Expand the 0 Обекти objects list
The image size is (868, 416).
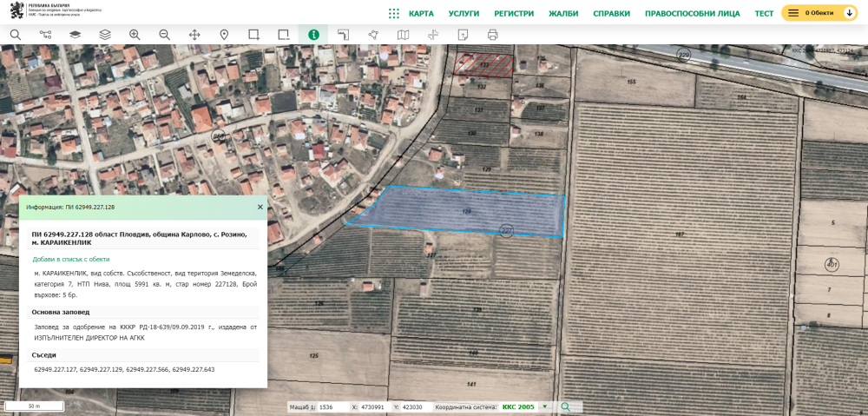(x=819, y=13)
